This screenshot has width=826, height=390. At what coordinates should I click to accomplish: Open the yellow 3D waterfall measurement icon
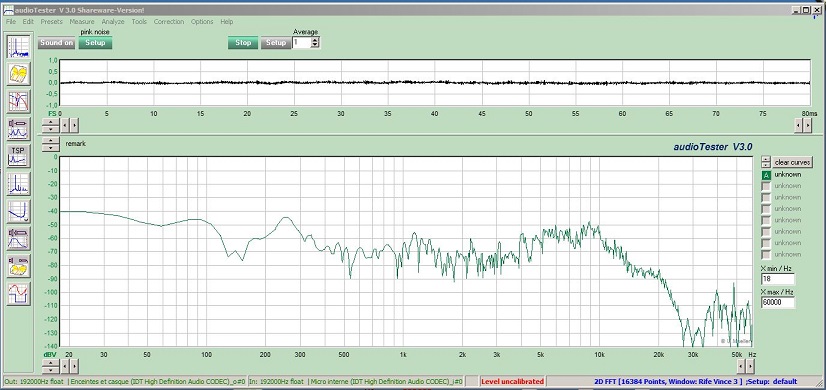pyautogui.click(x=18, y=74)
